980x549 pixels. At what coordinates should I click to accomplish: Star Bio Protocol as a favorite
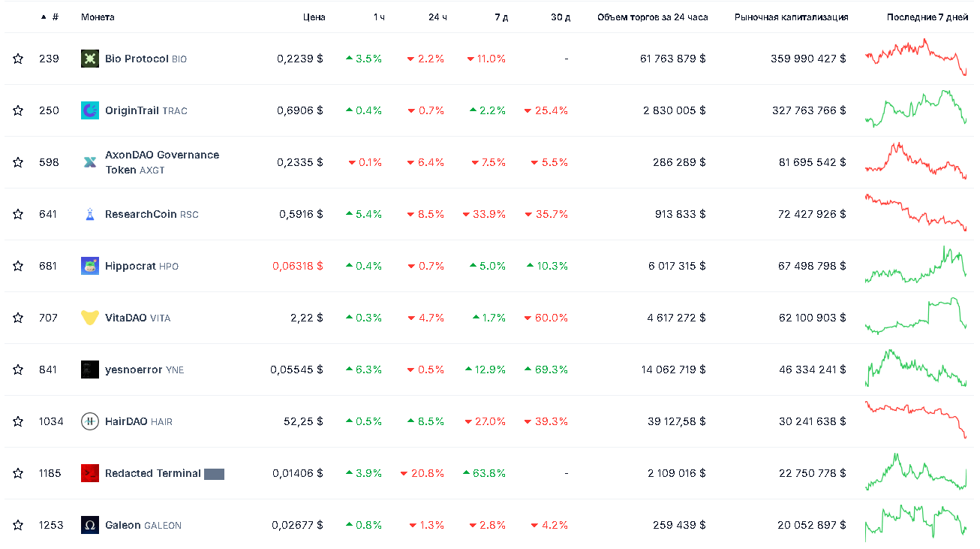pos(18,59)
